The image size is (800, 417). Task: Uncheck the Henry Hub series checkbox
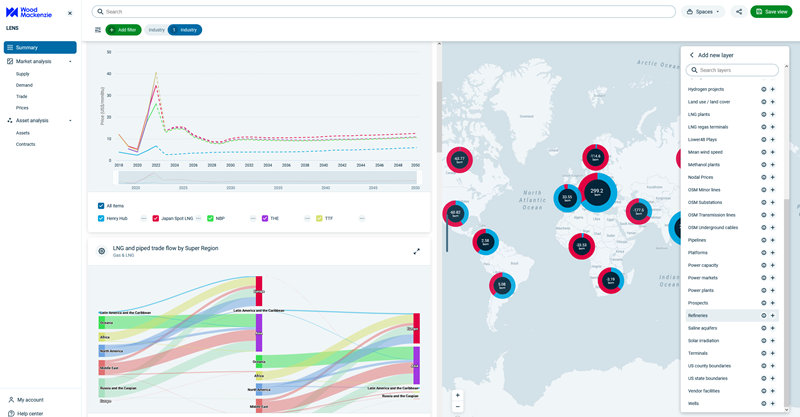pos(101,218)
